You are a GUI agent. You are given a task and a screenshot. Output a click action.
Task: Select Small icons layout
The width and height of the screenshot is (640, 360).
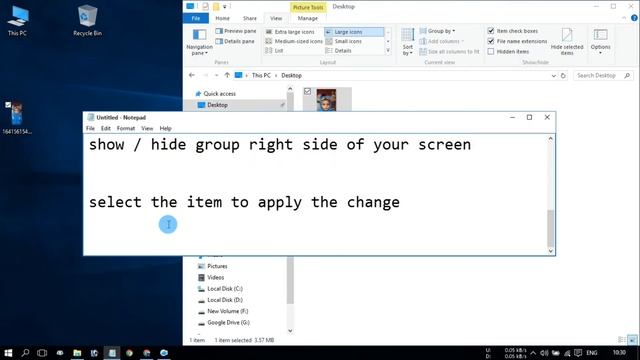click(x=344, y=41)
